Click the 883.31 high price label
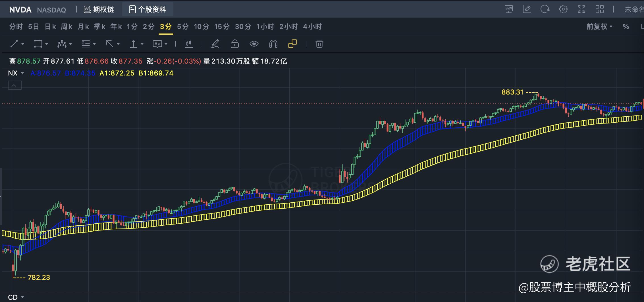Viewport: 644px width, 302px height. [x=512, y=92]
